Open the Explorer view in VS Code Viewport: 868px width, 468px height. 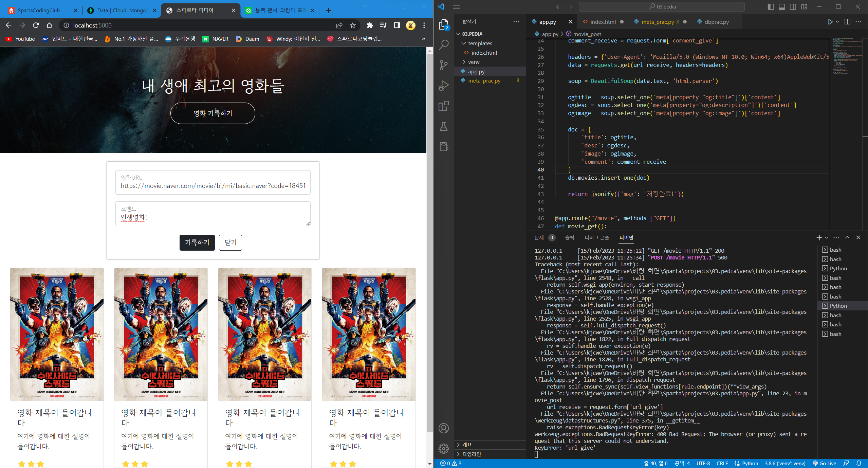pyautogui.click(x=444, y=24)
